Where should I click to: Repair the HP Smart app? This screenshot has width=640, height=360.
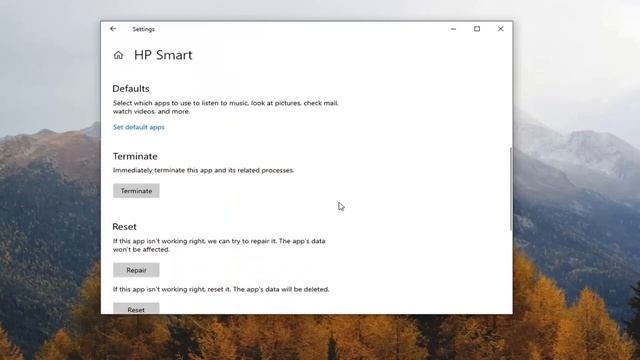pos(136,270)
